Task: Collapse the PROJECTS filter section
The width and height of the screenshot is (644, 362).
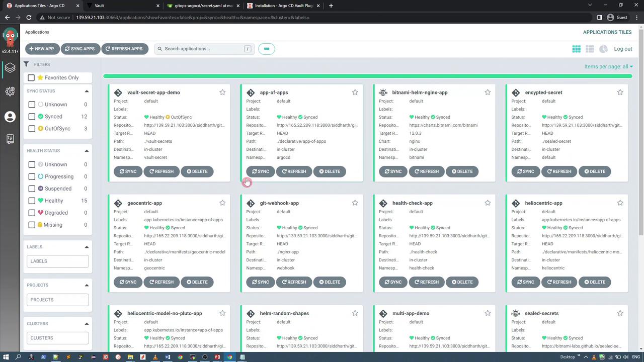Action: click(87, 285)
